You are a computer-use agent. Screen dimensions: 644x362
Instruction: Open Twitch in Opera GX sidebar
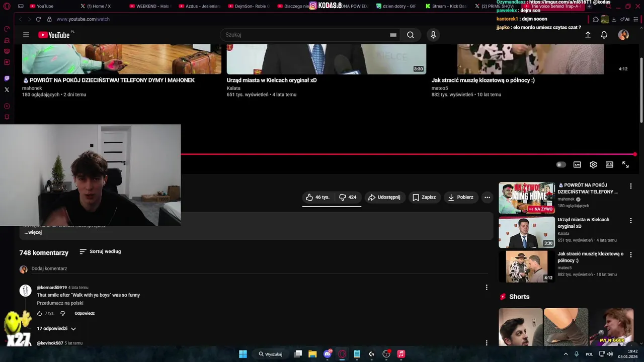7,78
